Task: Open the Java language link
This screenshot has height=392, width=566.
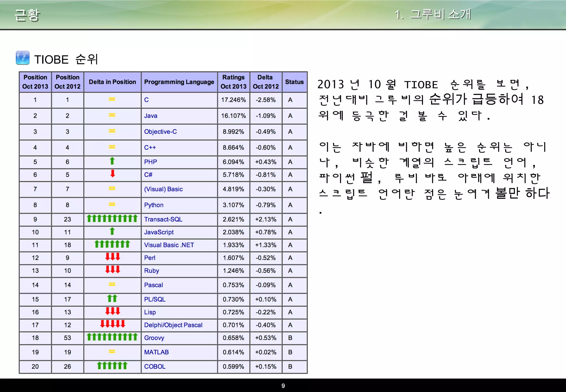Action: 151,116
